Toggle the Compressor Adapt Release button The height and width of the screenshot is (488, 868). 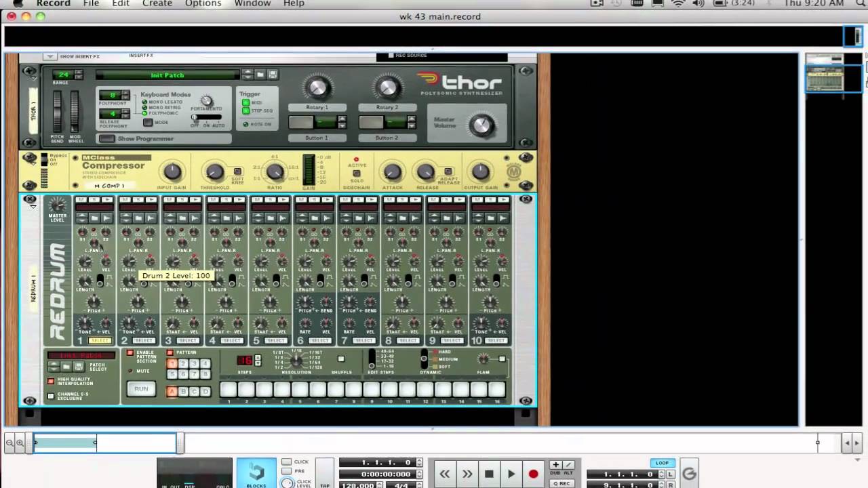[x=448, y=172]
